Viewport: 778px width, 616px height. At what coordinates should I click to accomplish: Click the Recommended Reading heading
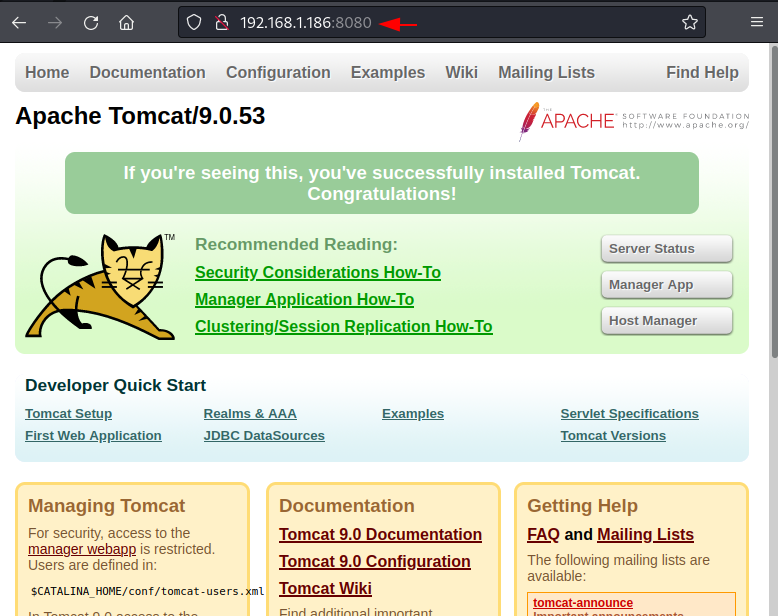click(296, 245)
